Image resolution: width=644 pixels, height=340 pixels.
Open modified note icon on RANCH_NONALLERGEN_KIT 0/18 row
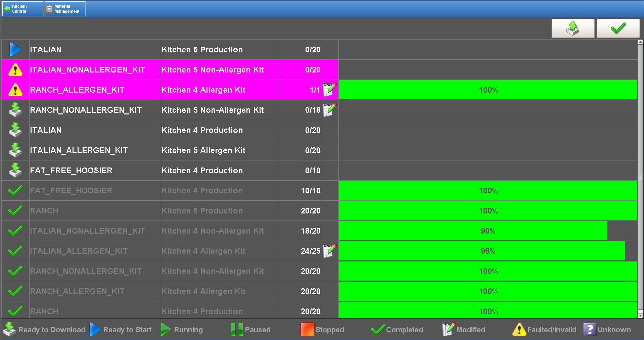329,110
